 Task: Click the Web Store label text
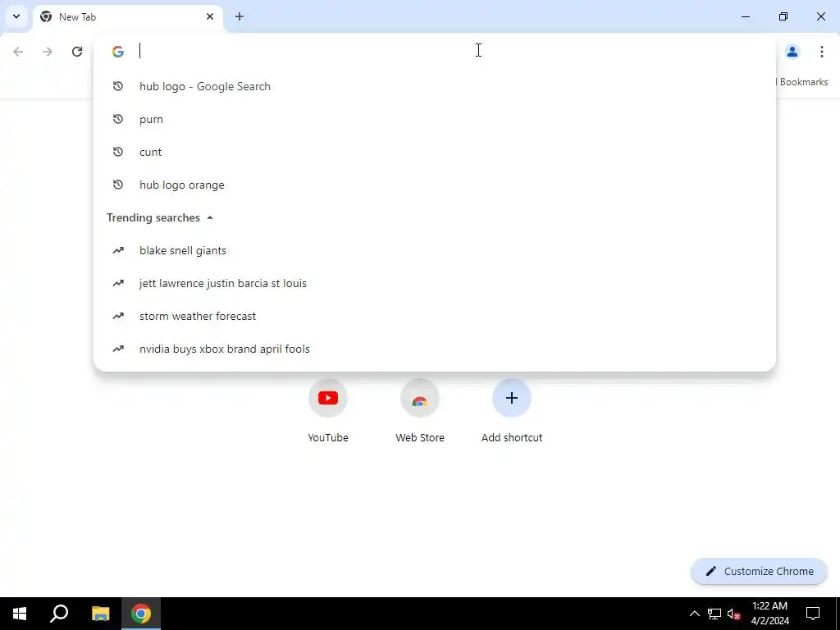pyautogui.click(x=420, y=438)
